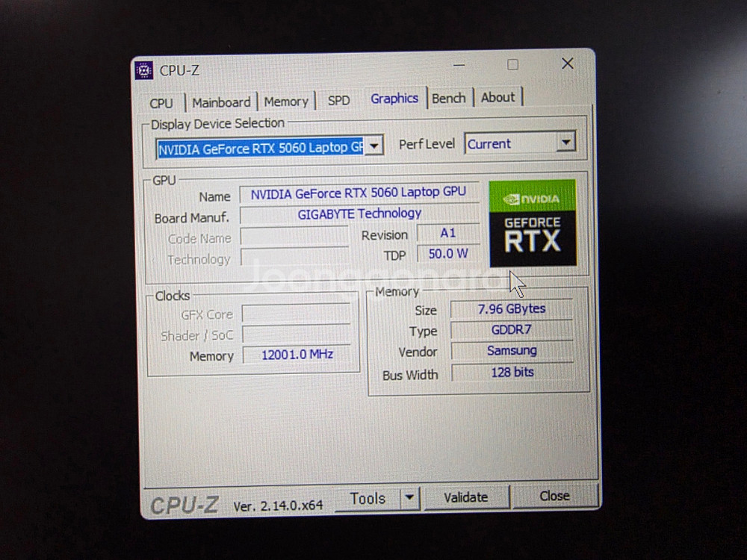Click the empty Shader / SoC field

(x=297, y=335)
